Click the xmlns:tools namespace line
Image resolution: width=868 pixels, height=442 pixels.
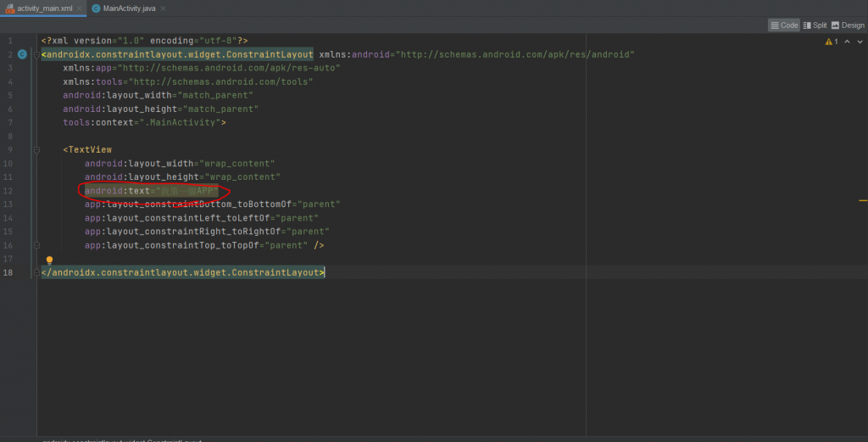coord(188,82)
